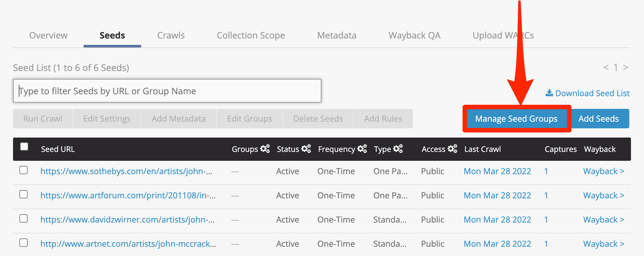Toggle the select-all checkbox in table header
Image resolution: width=644 pixels, height=256 pixels.
(24, 146)
